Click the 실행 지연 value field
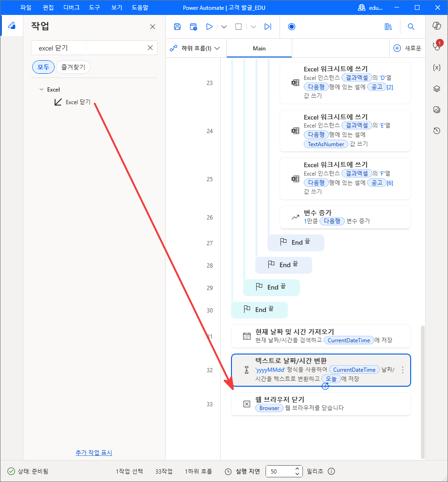Screen dimensions: 448x482 click(x=280, y=471)
